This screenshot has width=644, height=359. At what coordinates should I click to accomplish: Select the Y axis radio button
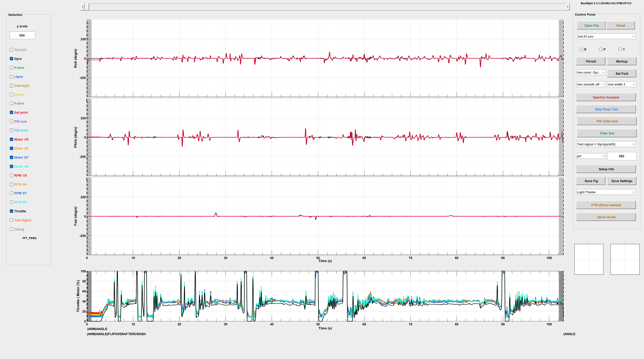click(x=620, y=50)
